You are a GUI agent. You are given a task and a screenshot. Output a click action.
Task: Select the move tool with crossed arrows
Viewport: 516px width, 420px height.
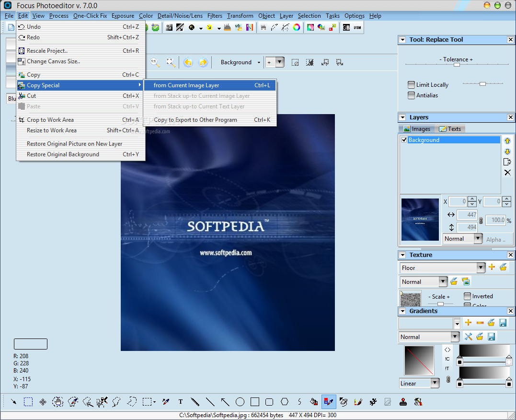click(x=43, y=402)
